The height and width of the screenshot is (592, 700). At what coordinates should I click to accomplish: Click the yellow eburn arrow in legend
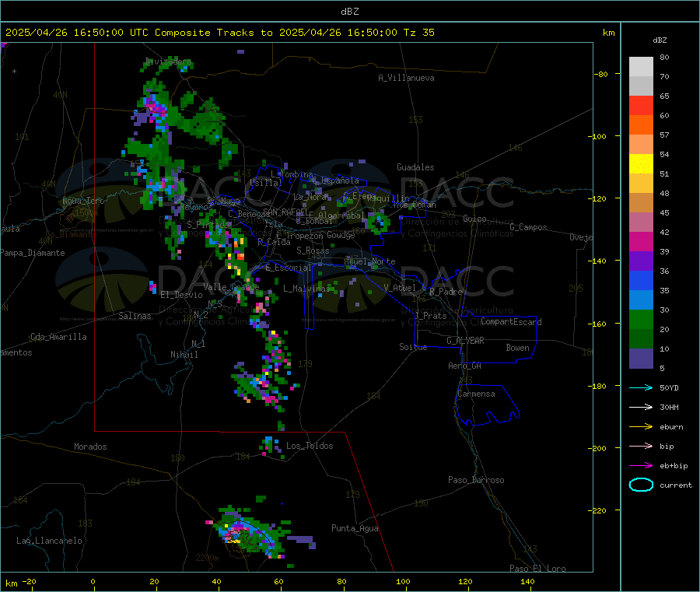[x=641, y=426]
